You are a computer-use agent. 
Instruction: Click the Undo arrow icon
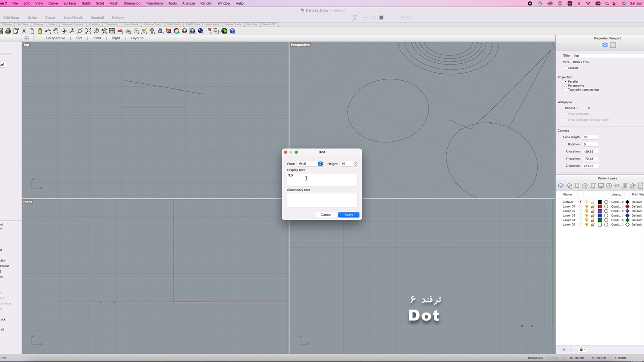[x=48, y=31]
